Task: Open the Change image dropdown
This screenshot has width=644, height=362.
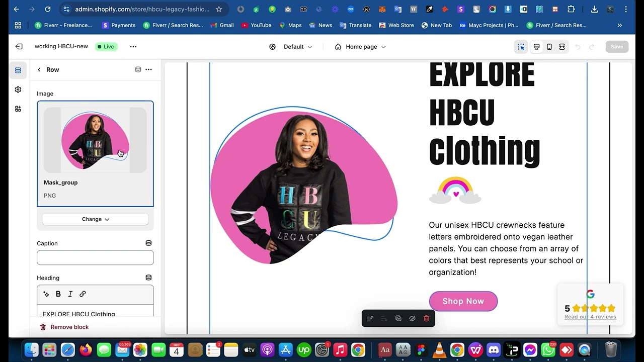Action: (95, 219)
